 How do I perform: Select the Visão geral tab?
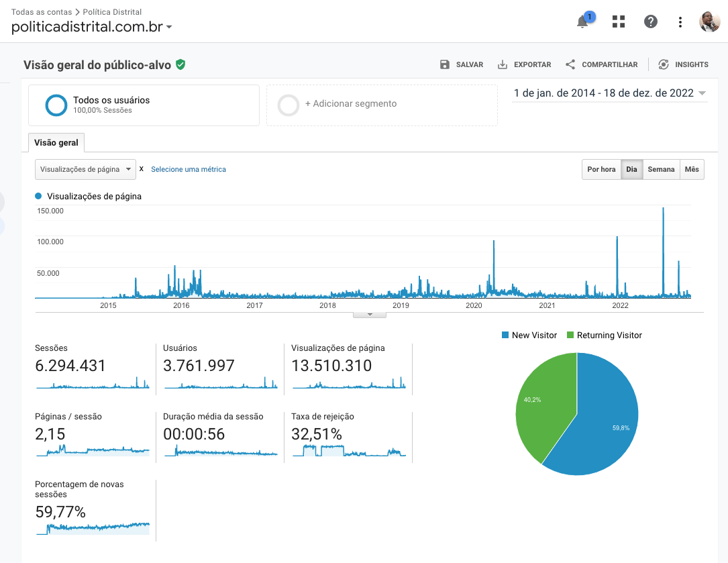pos(56,143)
